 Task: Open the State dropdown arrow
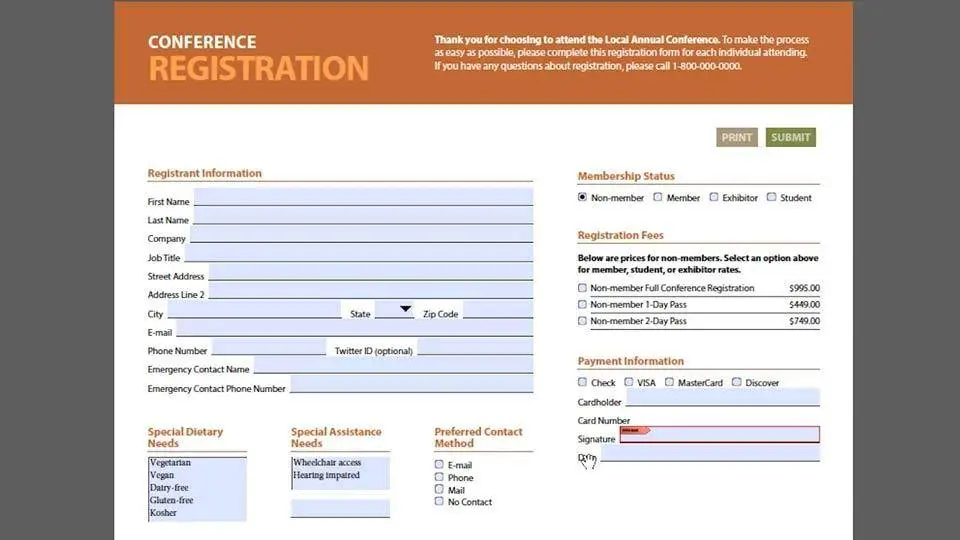(406, 310)
